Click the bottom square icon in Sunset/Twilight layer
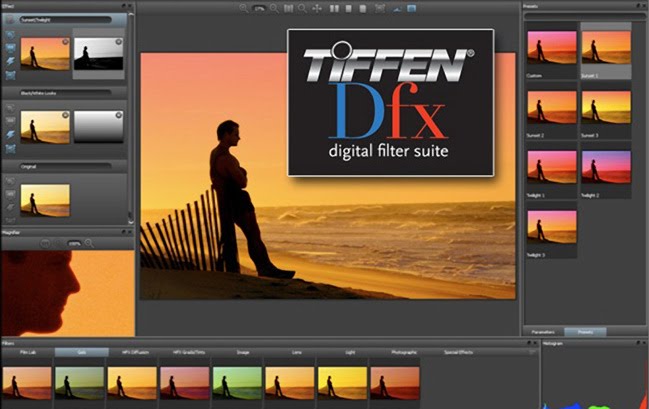The image size is (649, 409). pos(10,75)
